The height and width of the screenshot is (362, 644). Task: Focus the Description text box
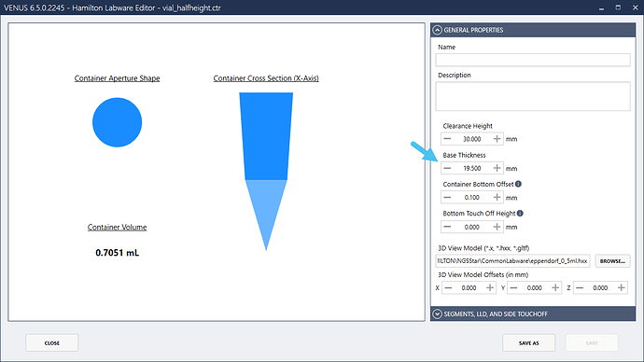tap(533, 96)
